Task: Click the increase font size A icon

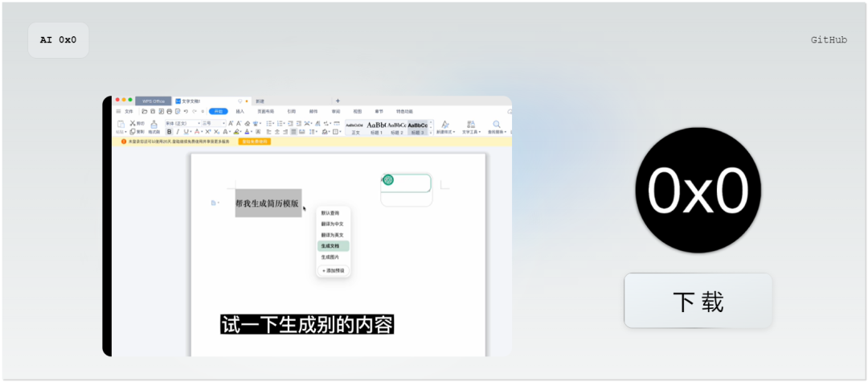Action: point(231,124)
